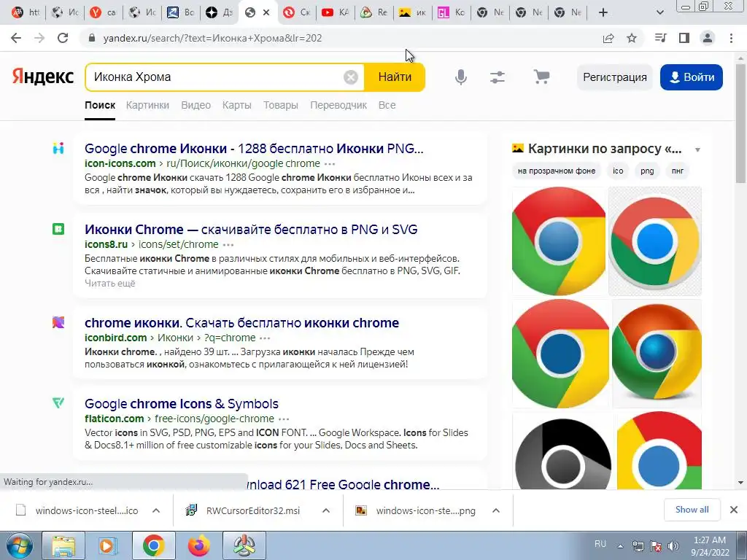Screen dimensions: 747x560
Task: Expand menu for RWCursorEditor32.msi download
Action: tap(326, 510)
